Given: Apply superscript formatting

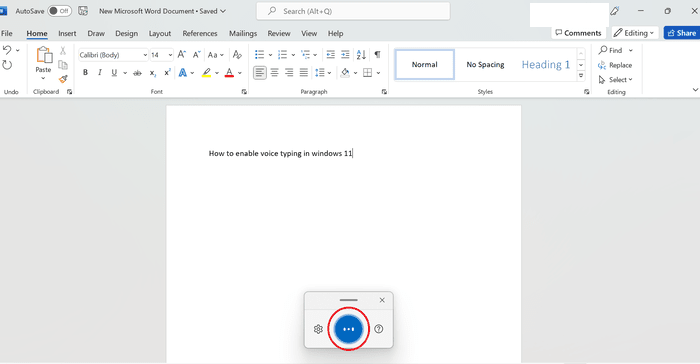Looking at the screenshot, I should (167, 72).
